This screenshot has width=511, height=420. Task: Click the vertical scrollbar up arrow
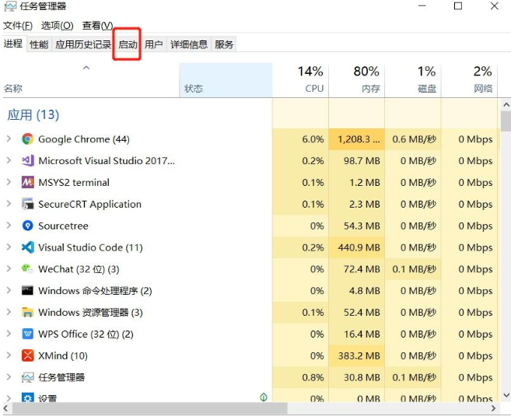point(506,105)
